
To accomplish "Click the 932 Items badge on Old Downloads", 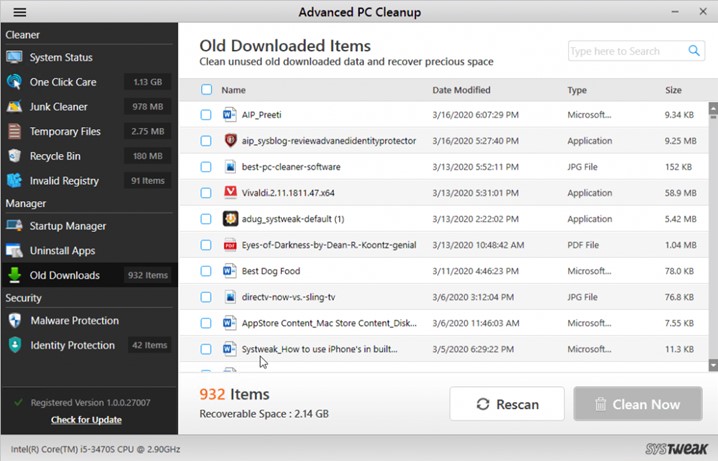I will click(147, 275).
